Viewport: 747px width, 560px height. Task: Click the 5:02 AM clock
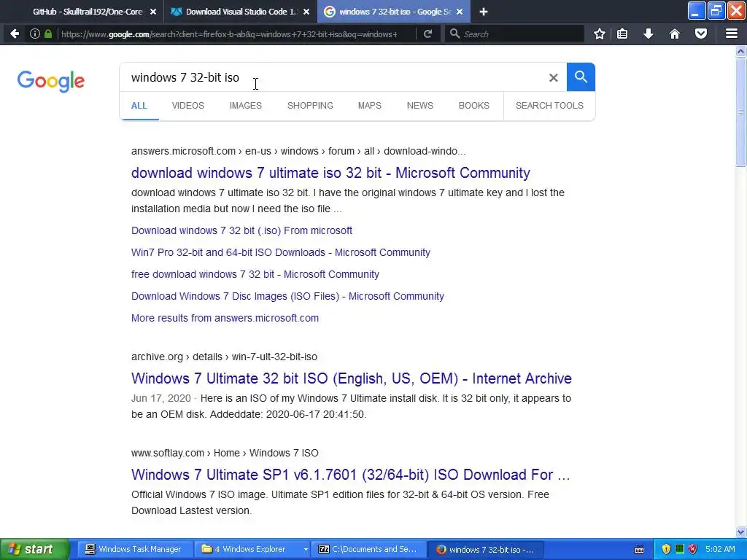720,550
